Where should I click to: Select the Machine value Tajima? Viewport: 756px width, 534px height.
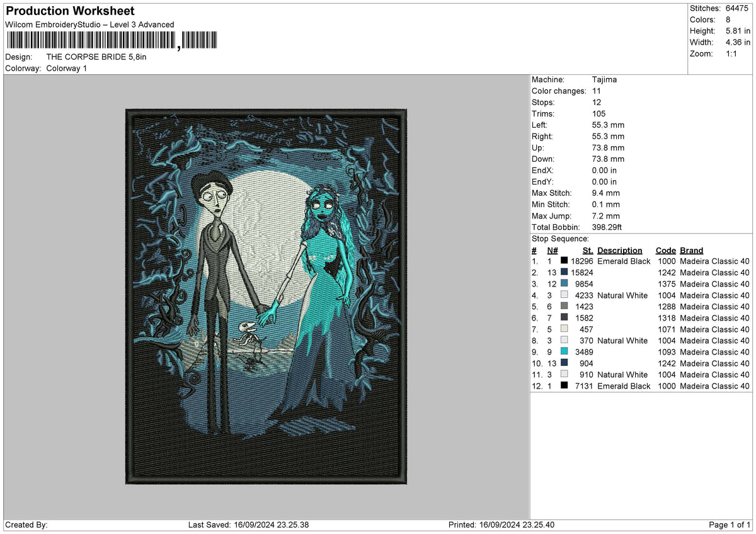tap(604, 80)
